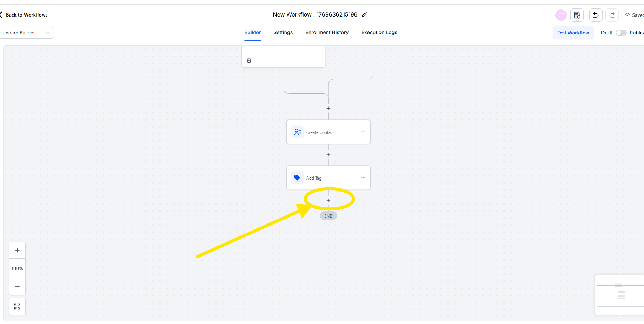Viewport: 644px width, 324px height.
Task: Click the undo arrow icon
Action: [x=596, y=15]
